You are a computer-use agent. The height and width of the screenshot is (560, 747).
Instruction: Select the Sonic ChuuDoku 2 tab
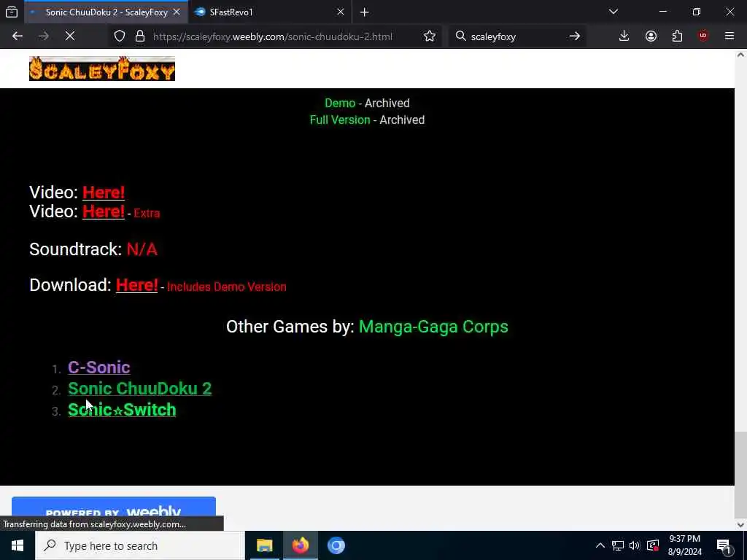(106, 12)
